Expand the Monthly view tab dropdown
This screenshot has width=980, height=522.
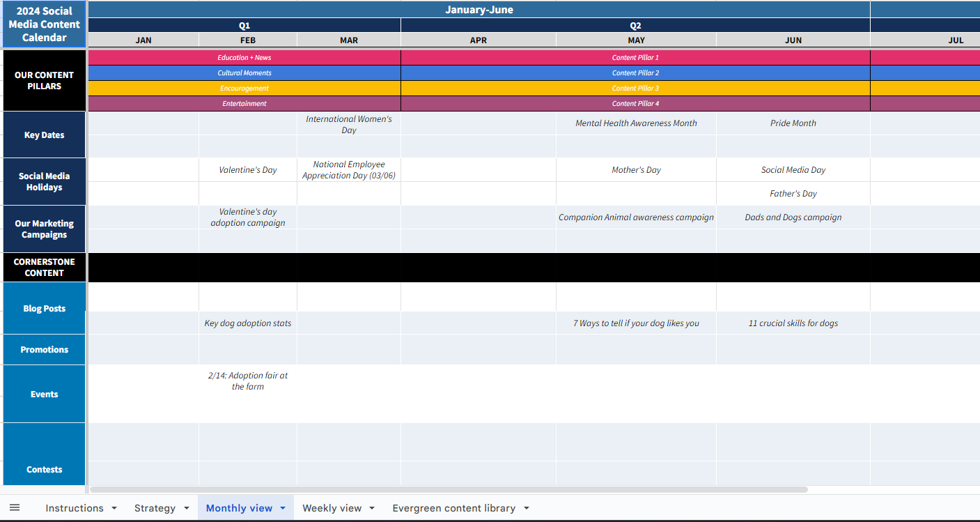tap(282, 507)
